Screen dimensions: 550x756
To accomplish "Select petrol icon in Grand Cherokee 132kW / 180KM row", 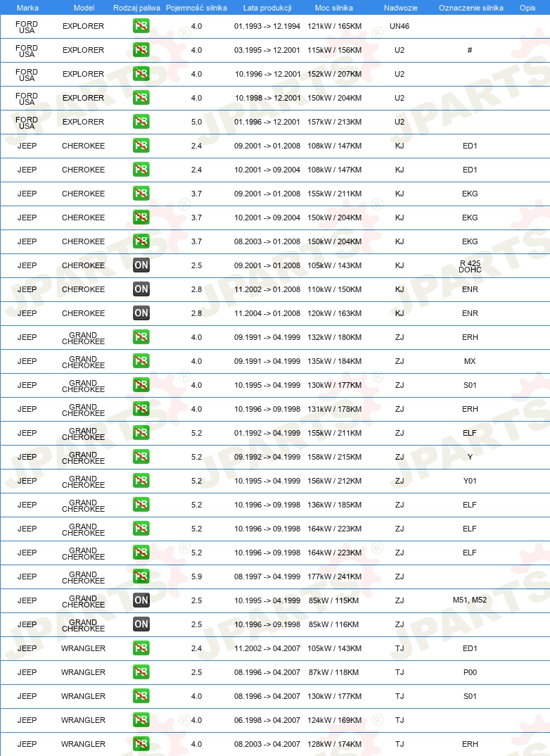I will point(141,337).
